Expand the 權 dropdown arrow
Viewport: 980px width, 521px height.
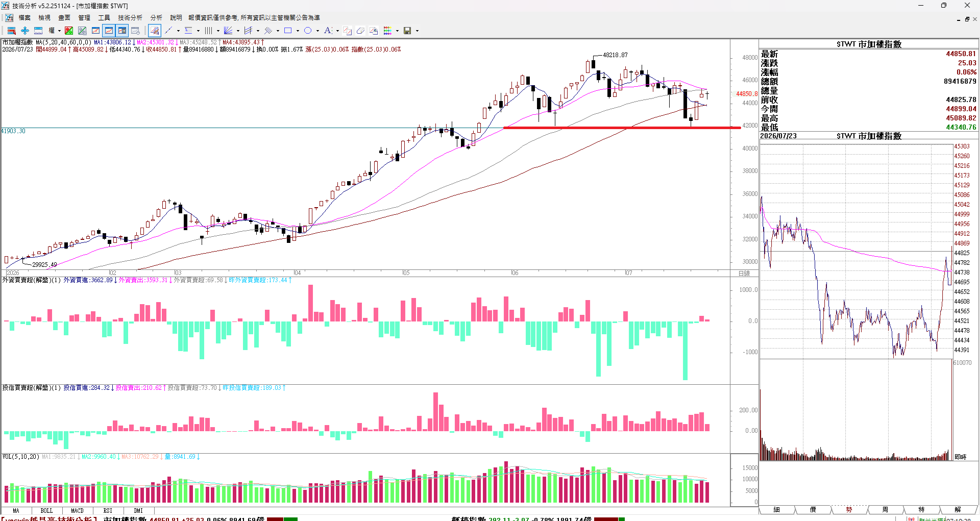click(x=59, y=31)
